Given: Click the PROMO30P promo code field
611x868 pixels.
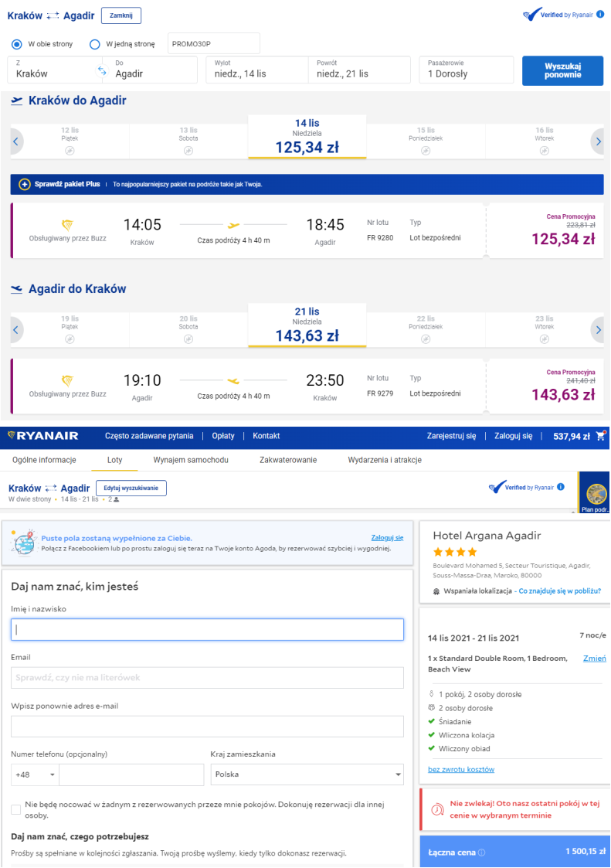Looking at the screenshot, I should click(214, 44).
